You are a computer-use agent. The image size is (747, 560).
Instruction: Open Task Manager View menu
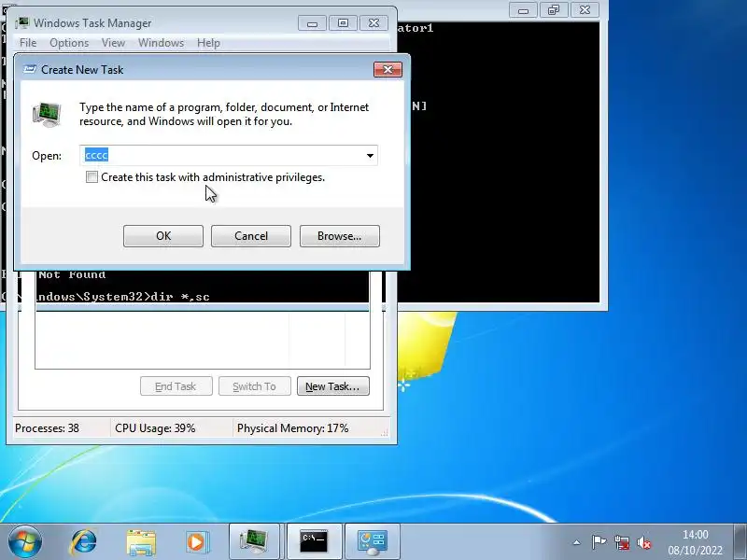[x=113, y=43]
